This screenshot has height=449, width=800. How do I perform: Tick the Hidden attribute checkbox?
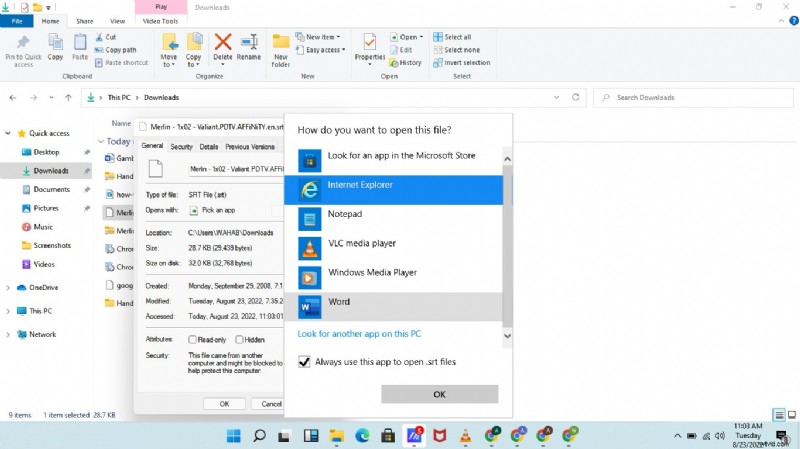[x=240, y=339]
